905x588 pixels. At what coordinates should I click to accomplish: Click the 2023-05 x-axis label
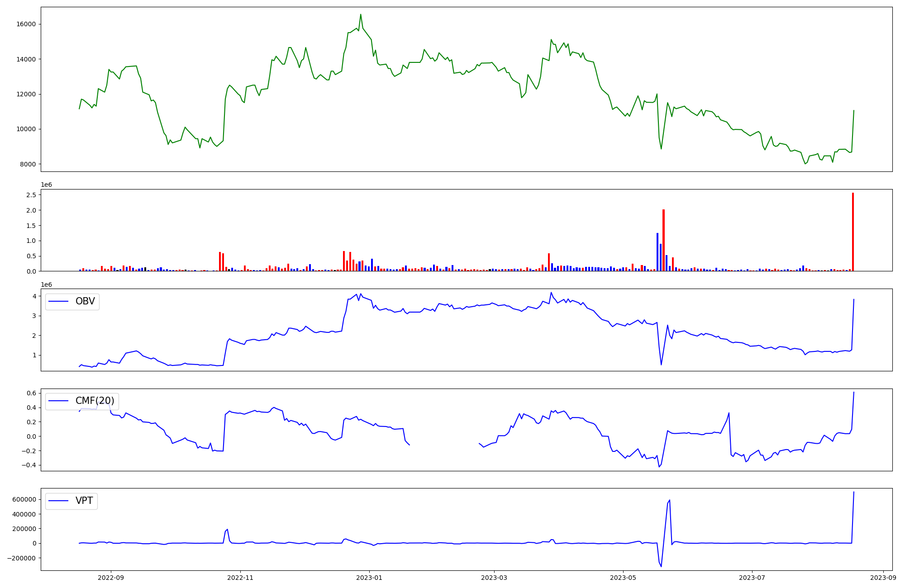pos(623,578)
